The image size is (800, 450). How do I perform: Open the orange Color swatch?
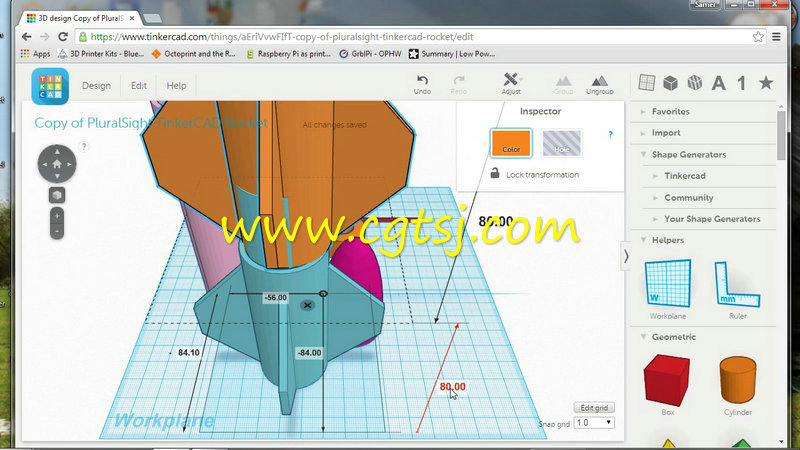(x=511, y=143)
